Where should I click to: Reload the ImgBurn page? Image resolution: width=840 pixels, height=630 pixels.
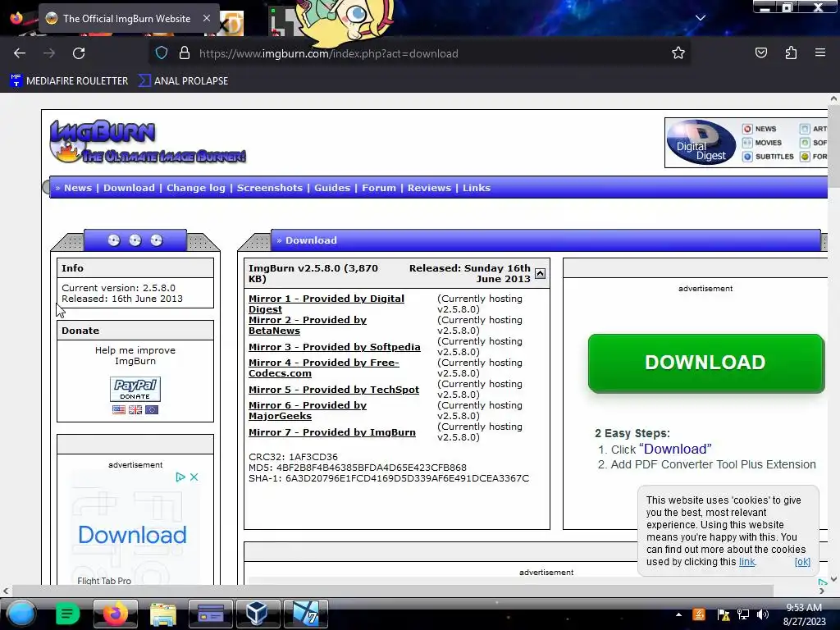[79, 53]
